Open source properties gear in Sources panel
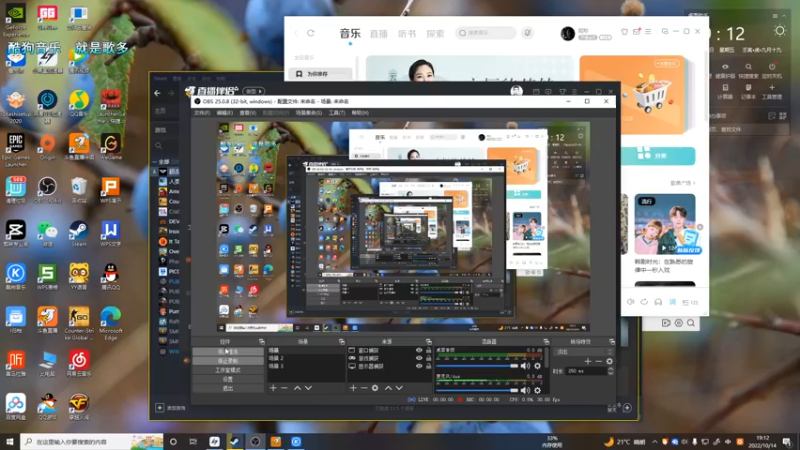This screenshot has height=450, width=800. (375, 388)
